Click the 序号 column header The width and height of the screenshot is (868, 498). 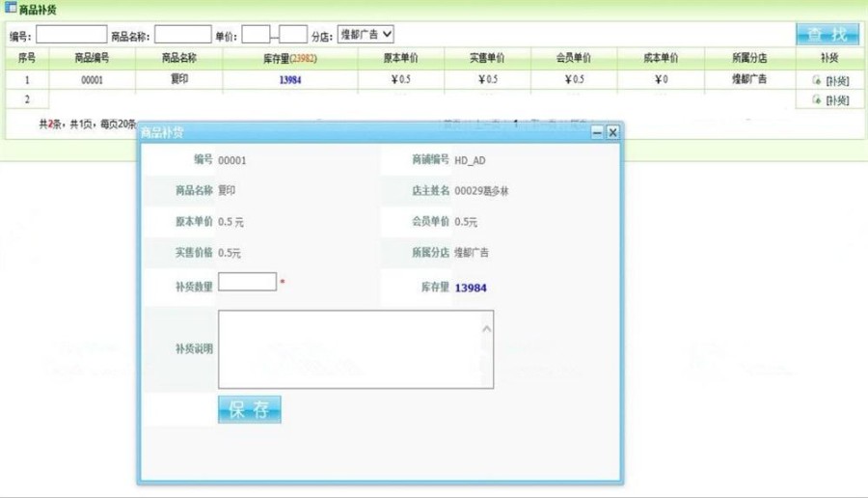27,58
